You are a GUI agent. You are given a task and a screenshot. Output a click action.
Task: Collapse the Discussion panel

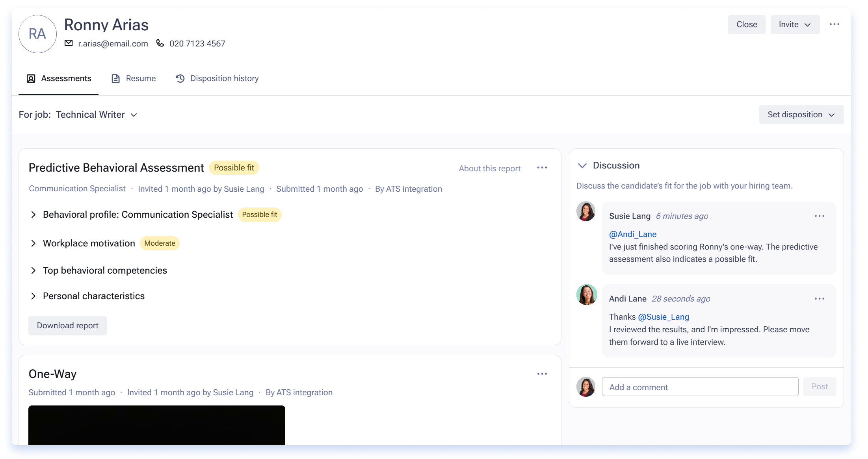coord(582,166)
